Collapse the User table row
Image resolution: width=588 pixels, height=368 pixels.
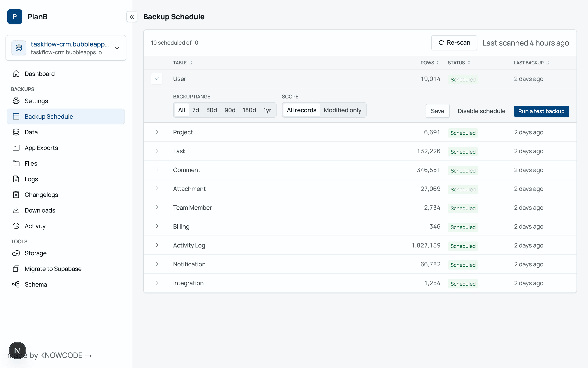(x=157, y=79)
